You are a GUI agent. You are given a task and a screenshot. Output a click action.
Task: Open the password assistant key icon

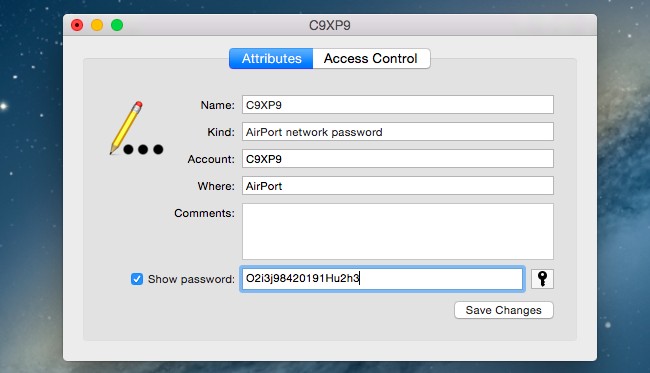click(542, 279)
